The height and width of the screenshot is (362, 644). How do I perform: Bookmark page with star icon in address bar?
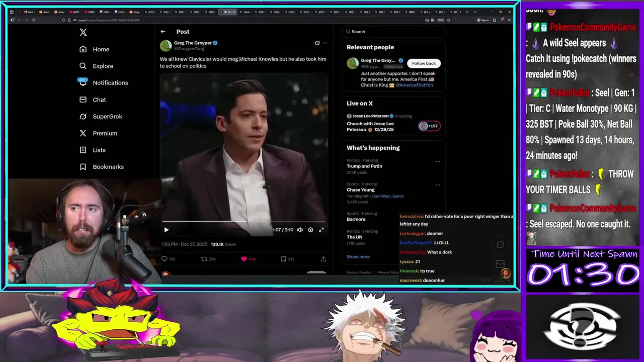449,20
